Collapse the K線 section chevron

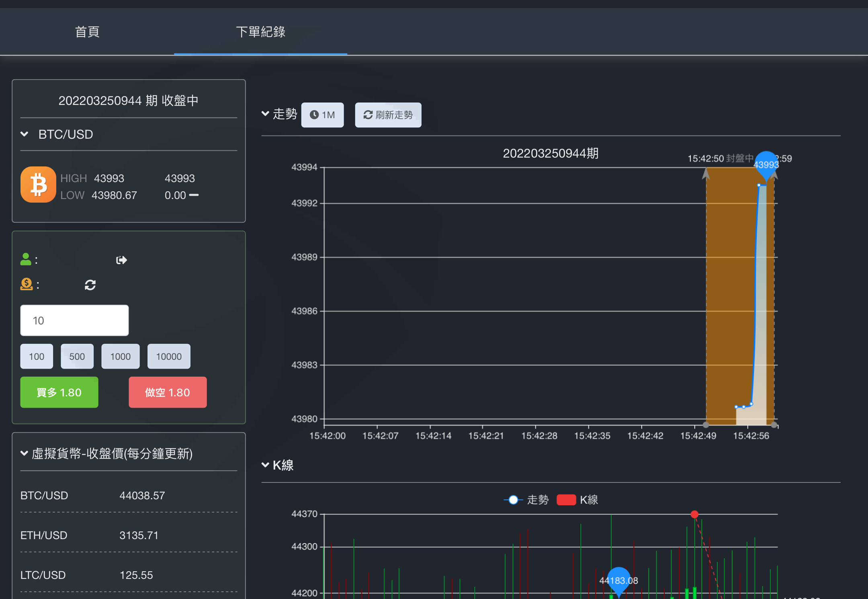(265, 465)
